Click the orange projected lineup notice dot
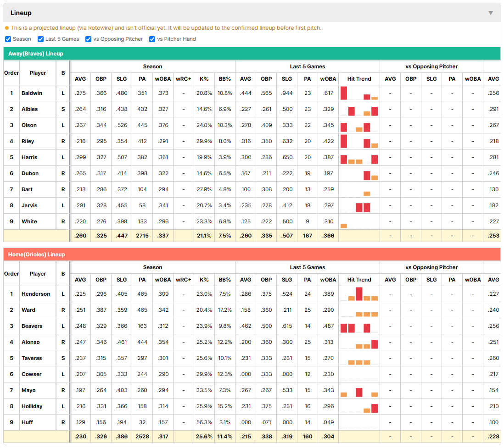 (x=7, y=28)
